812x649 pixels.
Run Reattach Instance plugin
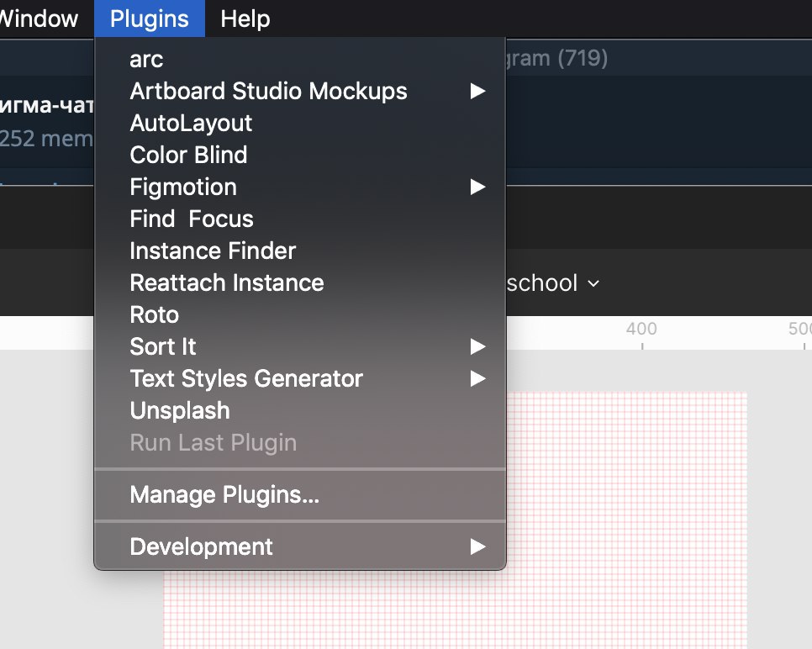[300, 282]
